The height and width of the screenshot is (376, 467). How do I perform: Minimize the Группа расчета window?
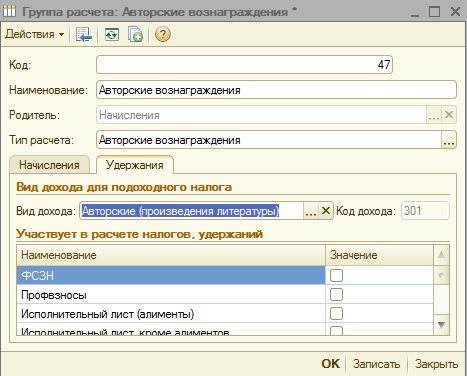pos(415,12)
